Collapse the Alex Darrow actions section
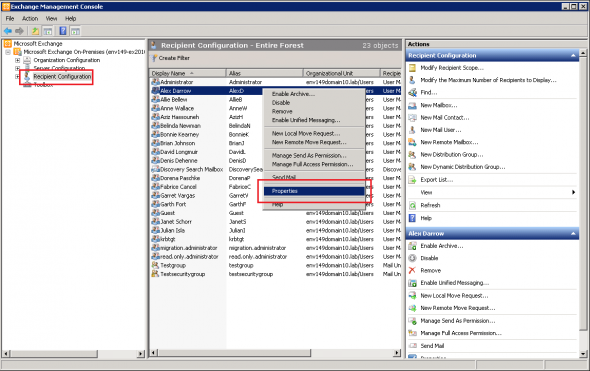Image resolution: width=590 pixels, height=371 pixels. [x=573, y=234]
